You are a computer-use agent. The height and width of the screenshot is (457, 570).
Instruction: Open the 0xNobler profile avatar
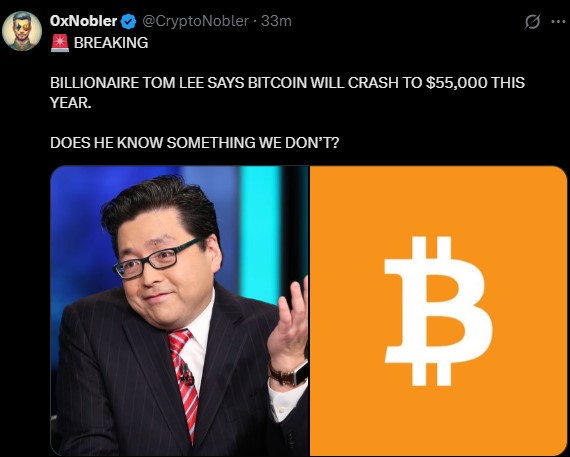click(22, 31)
